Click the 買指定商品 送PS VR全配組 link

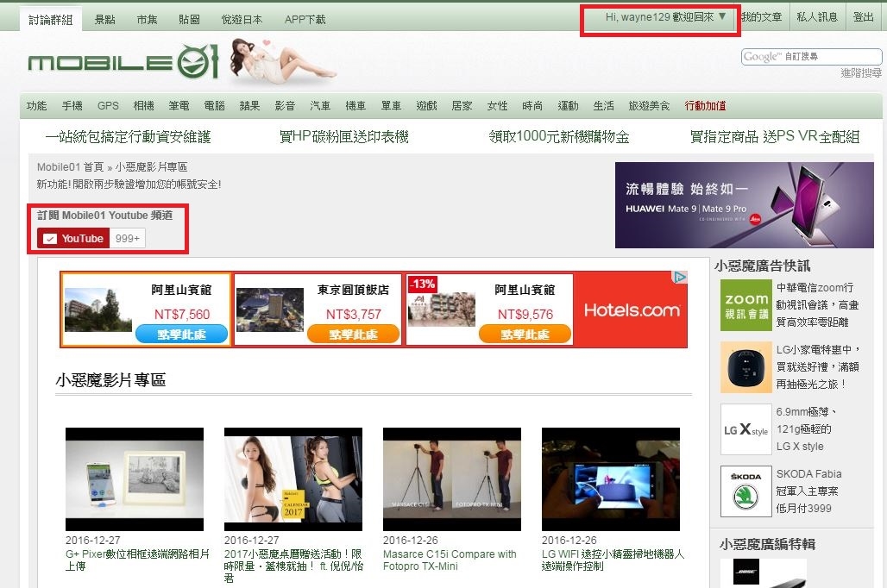[x=775, y=137]
